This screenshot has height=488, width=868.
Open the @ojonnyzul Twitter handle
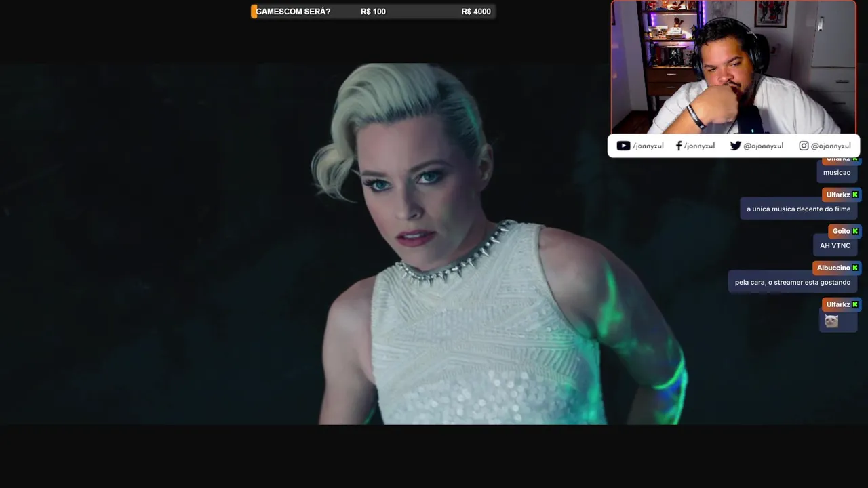tap(763, 146)
